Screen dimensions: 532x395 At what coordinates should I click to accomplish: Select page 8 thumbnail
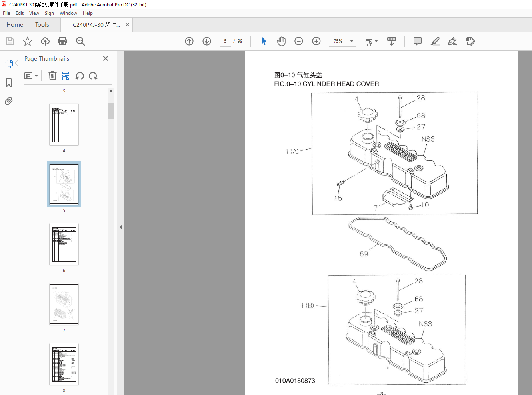64,364
